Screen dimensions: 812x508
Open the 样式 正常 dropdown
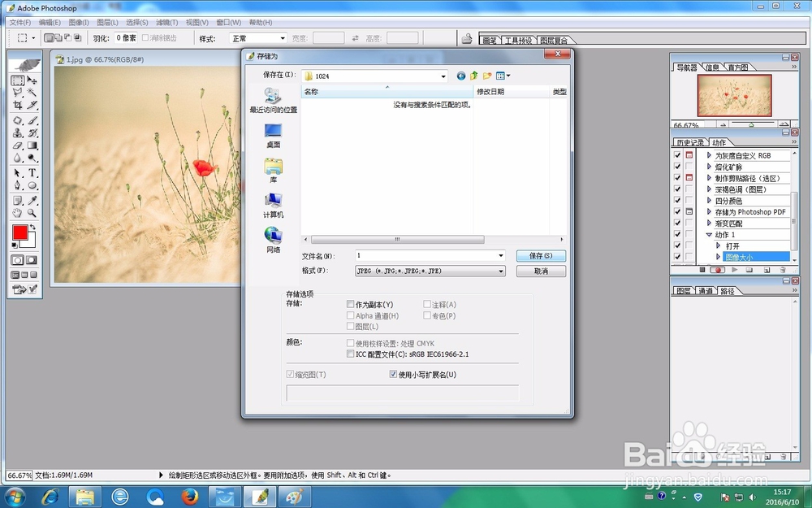point(283,38)
